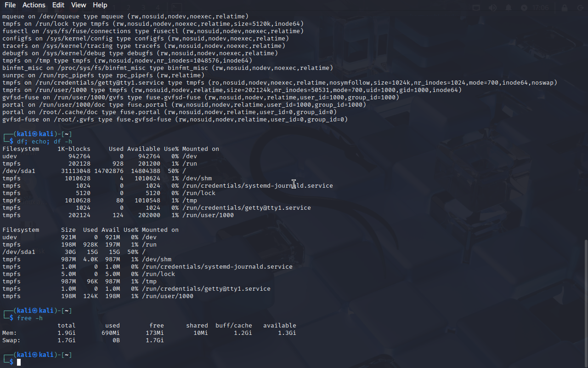The width and height of the screenshot is (588, 368).
Task: Click the value 31113048 in /dev/sda1 row
Action: 76,171
